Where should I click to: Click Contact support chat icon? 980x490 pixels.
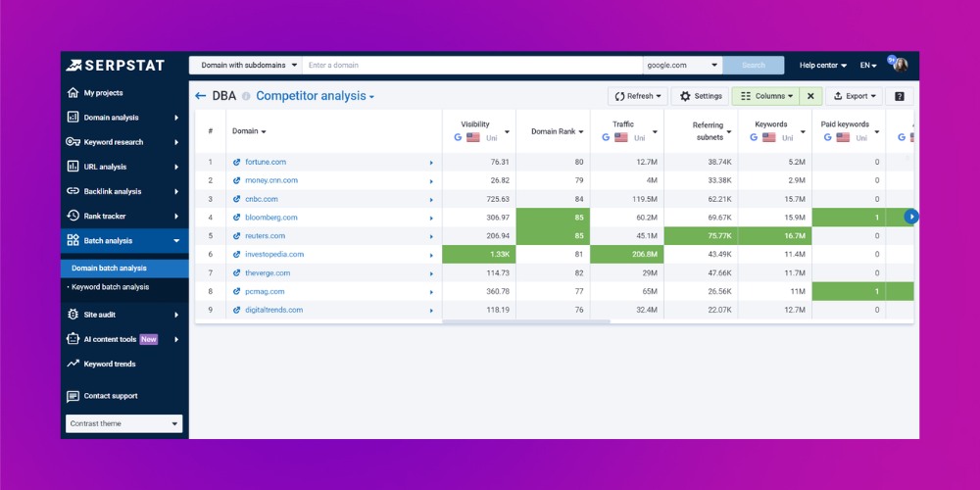(73, 396)
